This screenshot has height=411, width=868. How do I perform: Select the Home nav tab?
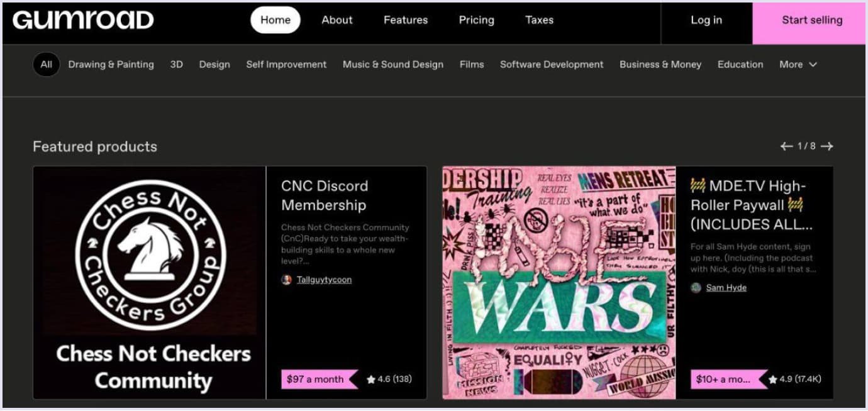(x=275, y=20)
